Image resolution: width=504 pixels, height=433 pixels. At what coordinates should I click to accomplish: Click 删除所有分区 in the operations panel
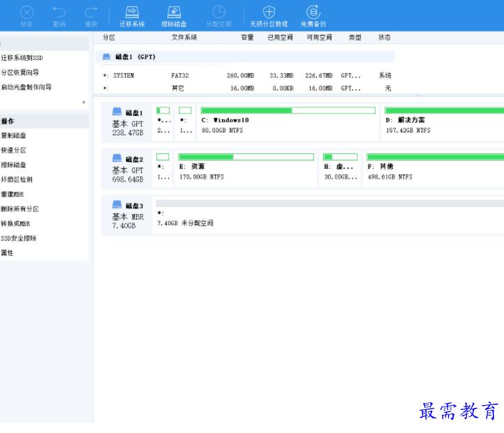pos(20,208)
